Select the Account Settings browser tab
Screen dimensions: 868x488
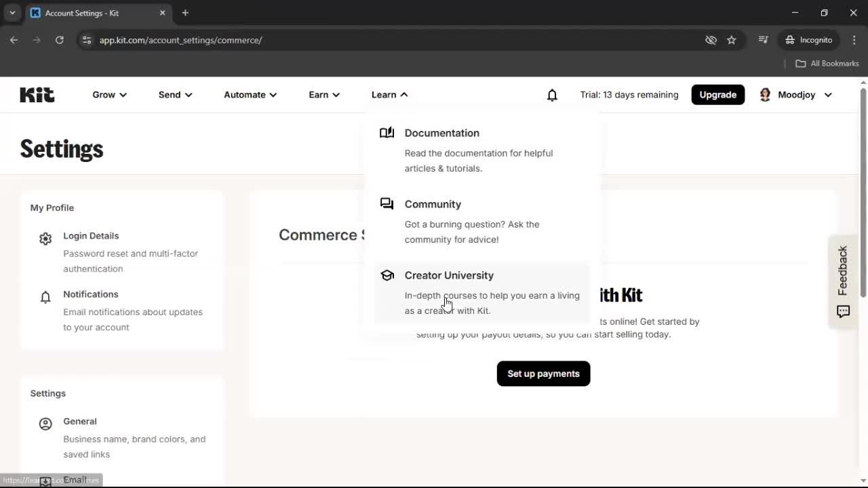point(88,13)
